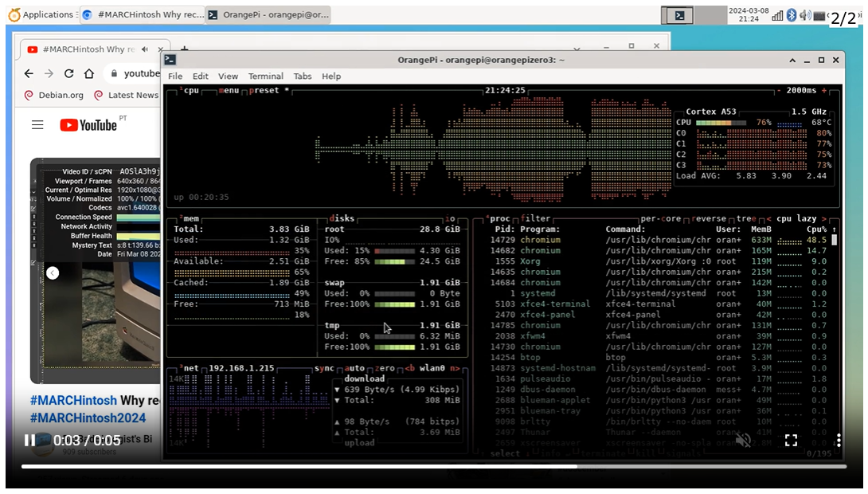Image resolution: width=868 pixels, height=494 pixels.
Task: Enter fullscreen with the fullscreen icon
Action: click(x=791, y=440)
